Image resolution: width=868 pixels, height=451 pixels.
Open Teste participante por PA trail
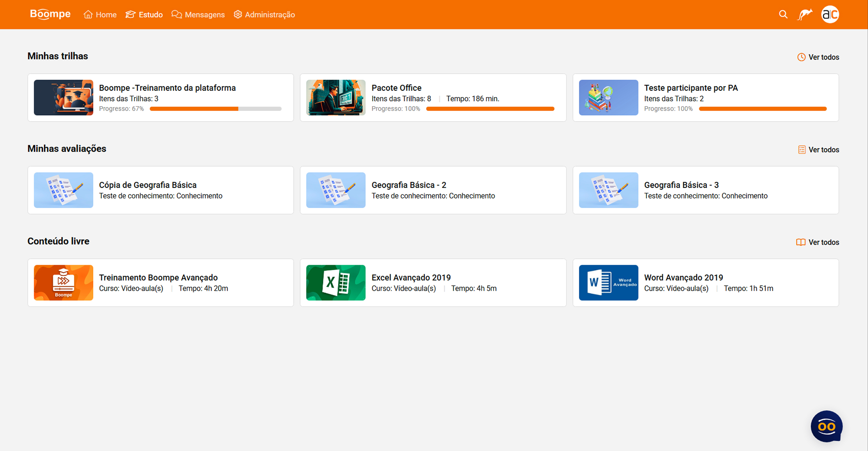[x=691, y=88]
